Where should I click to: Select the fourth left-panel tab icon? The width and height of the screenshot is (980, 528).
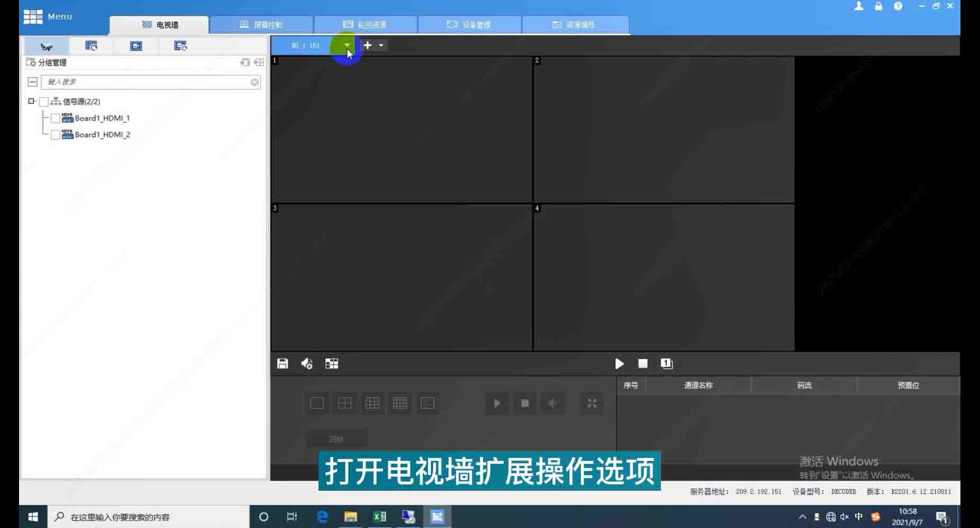click(x=180, y=46)
